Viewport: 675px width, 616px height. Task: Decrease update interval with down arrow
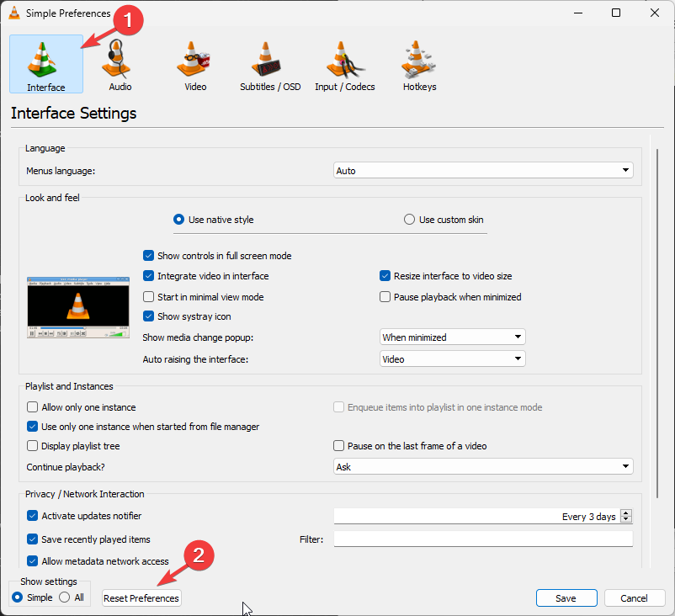[x=626, y=519]
